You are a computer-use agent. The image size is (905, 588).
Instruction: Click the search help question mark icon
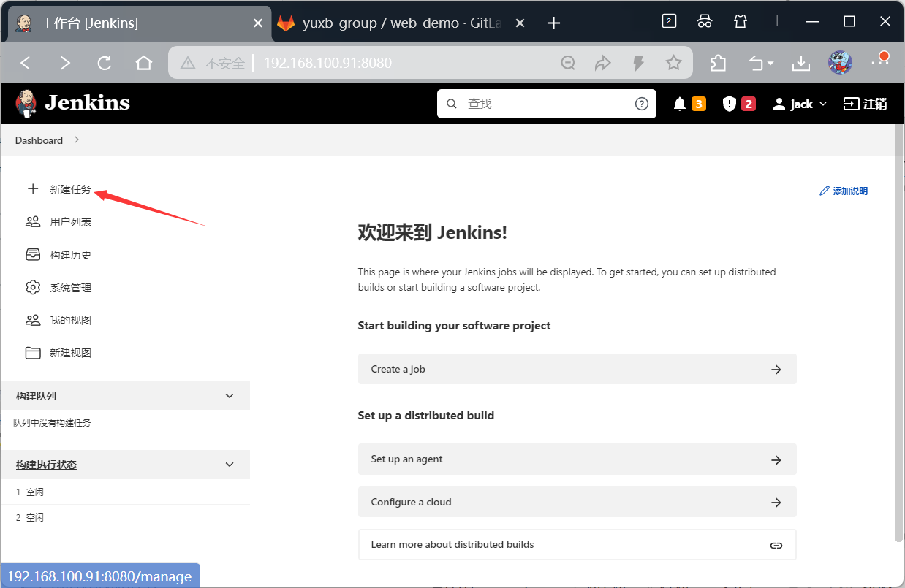(x=642, y=104)
